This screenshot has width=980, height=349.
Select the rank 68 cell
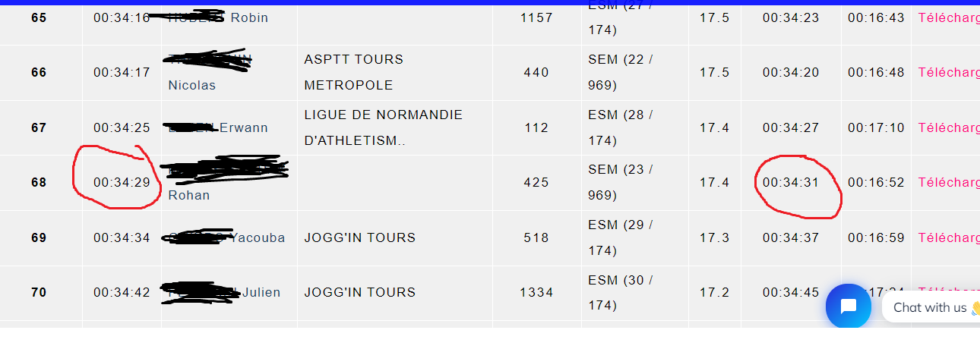(39, 182)
